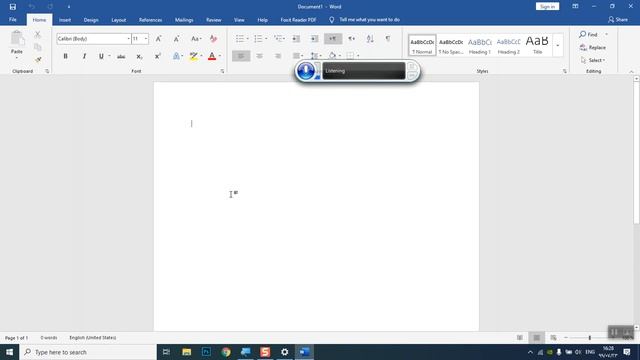Toggle Italic formatting
This screenshot has height=360, width=640.
tap(84, 56)
